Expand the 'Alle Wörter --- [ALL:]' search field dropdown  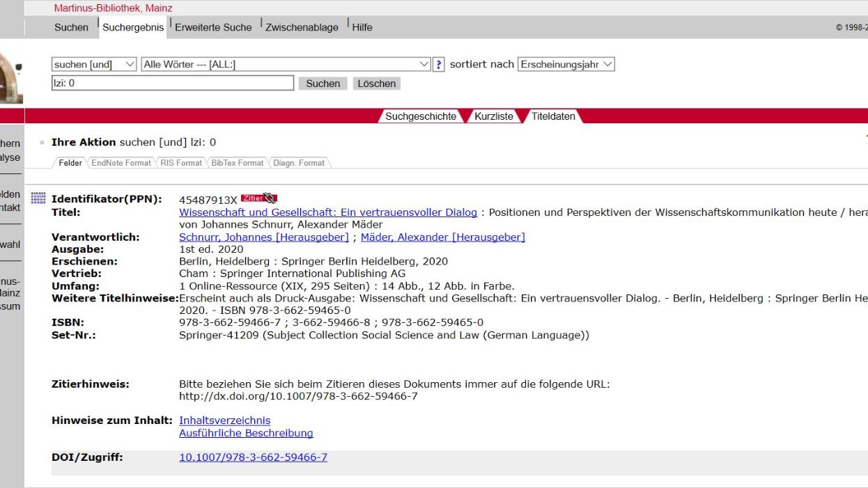tap(286, 65)
